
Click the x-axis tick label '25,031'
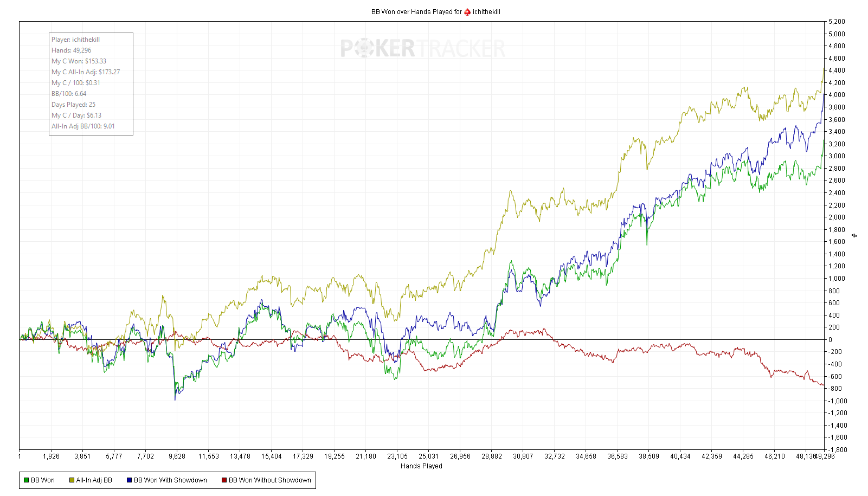tap(429, 456)
